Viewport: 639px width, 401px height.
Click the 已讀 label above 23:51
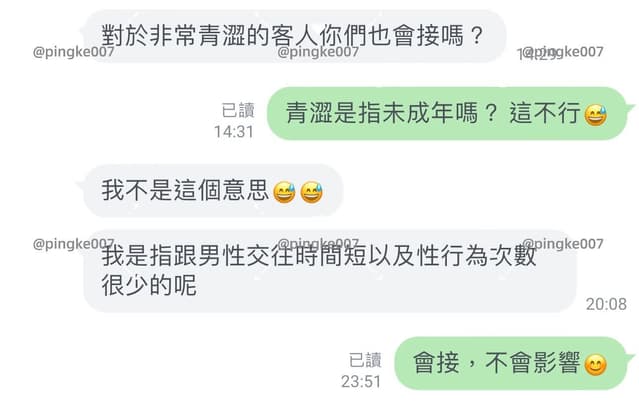tap(365, 360)
